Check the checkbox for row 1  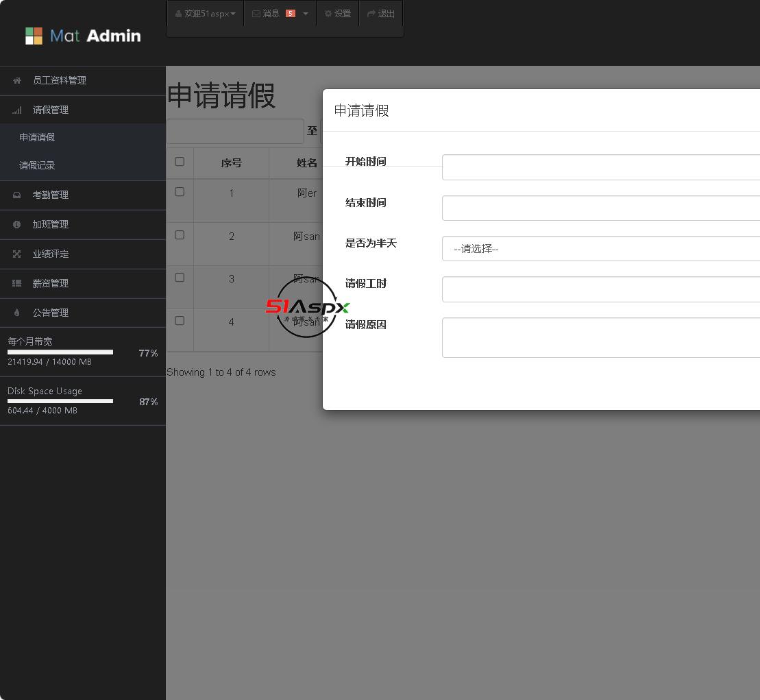(180, 192)
